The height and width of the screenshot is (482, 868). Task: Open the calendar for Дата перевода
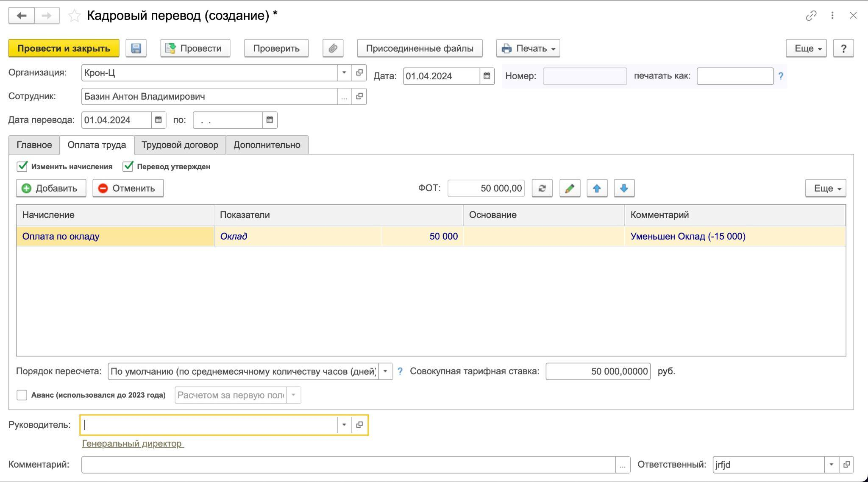158,120
